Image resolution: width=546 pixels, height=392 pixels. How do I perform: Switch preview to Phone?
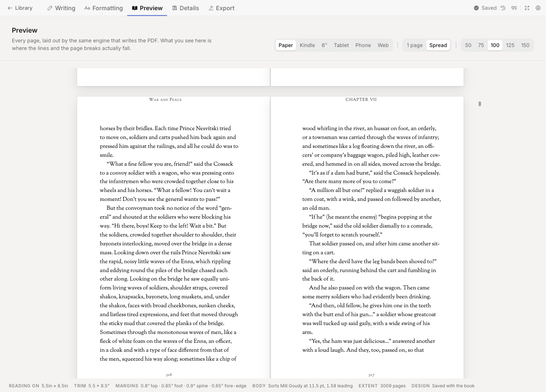coord(363,45)
